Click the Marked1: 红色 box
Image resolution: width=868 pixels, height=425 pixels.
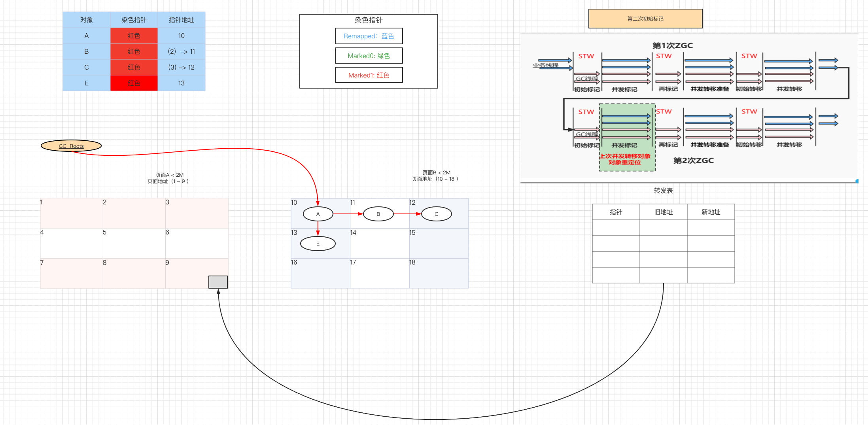[369, 75]
